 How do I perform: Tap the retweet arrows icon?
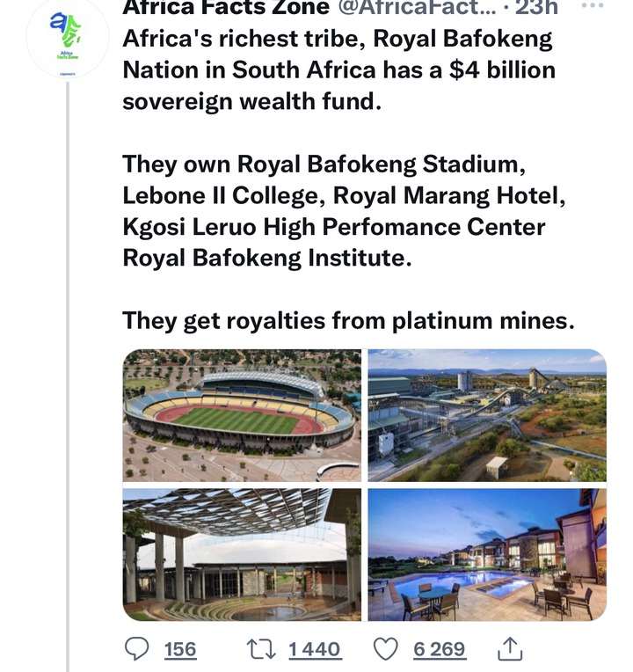[261, 649]
